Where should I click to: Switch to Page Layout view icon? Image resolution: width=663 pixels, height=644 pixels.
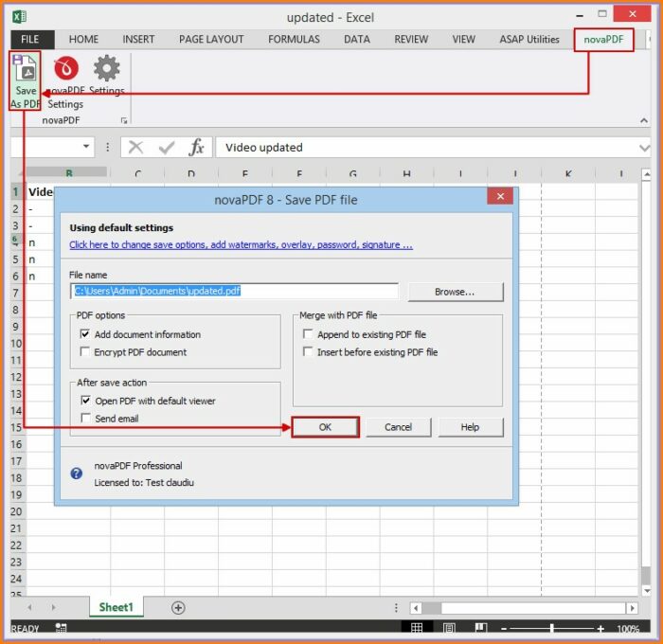449,628
